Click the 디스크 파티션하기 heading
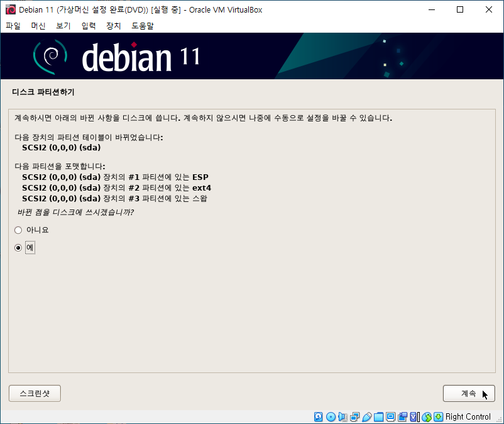504x424 pixels. (x=43, y=92)
